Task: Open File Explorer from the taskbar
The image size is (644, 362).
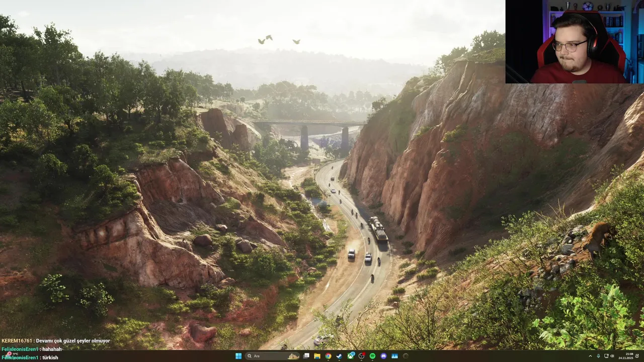Action: coord(317,356)
